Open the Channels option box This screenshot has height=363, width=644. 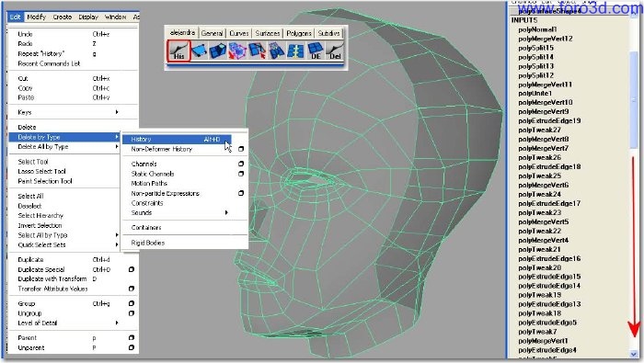[x=241, y=164]
